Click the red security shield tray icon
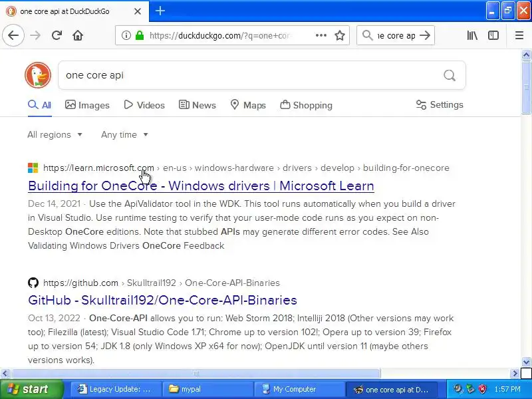Screen dimensions: 532x399 coord(482,389)
